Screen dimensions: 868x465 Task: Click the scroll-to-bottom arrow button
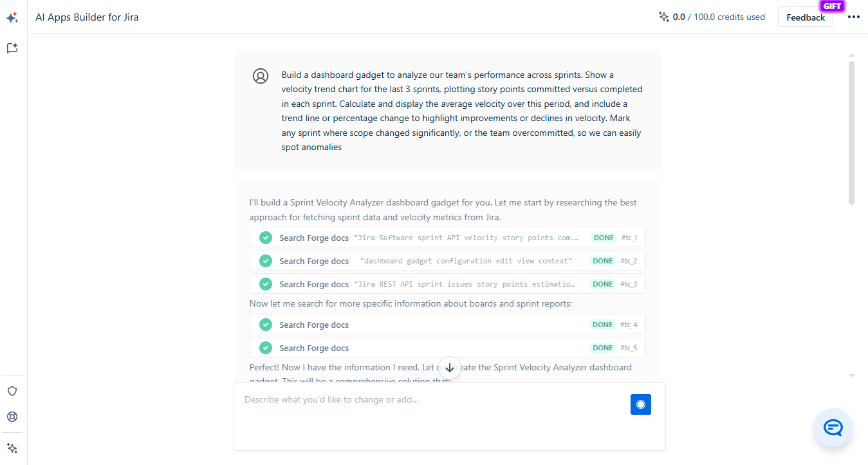(450, 368)
